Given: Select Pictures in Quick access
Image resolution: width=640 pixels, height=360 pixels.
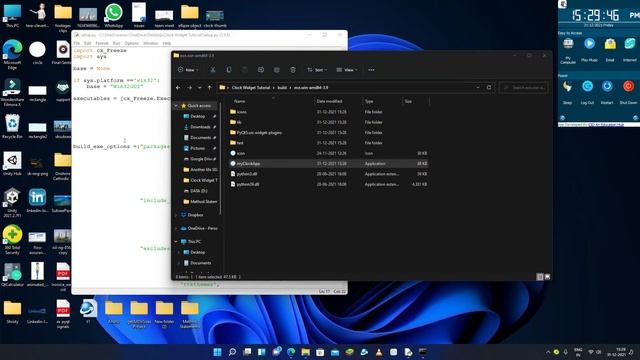Looking at the screenshot, I should [200, 148].
